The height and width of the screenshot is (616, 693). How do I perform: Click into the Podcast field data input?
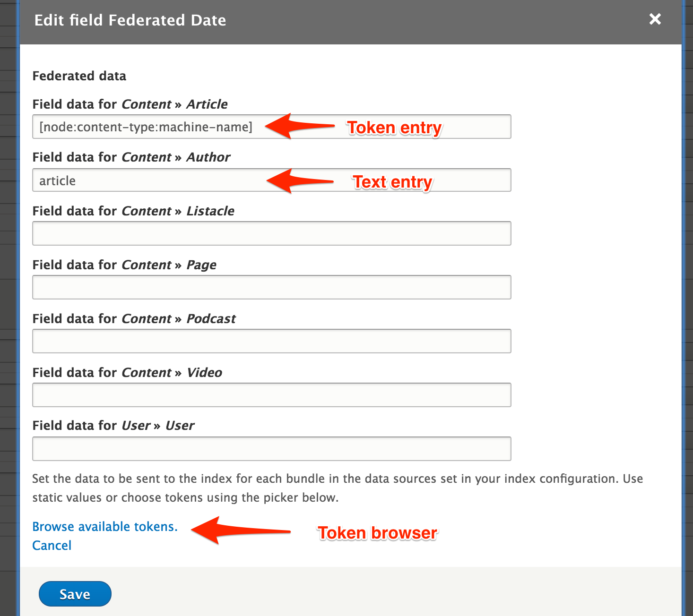[x=271, y=341]
